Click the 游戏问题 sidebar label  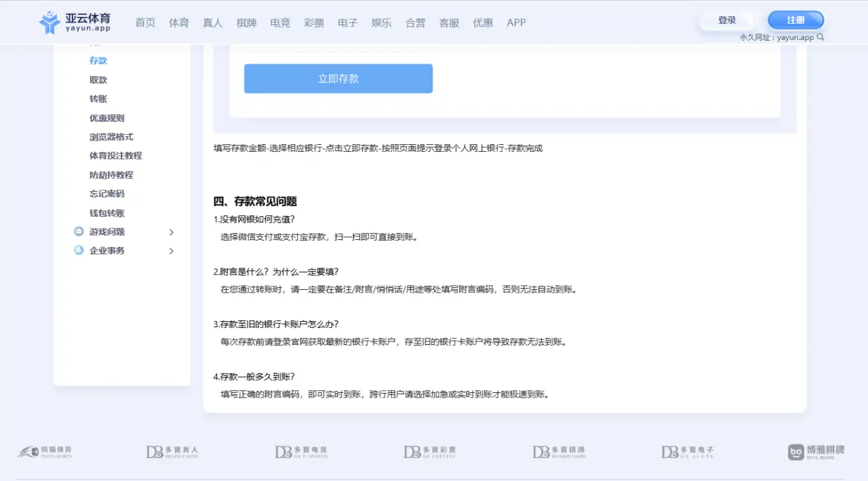[107, 232]
